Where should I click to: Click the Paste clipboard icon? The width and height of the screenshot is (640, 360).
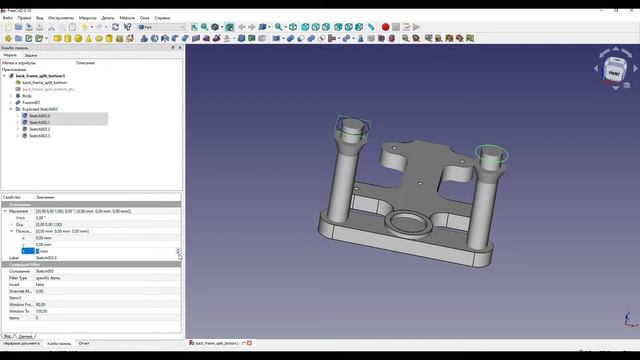pos(72,27)
